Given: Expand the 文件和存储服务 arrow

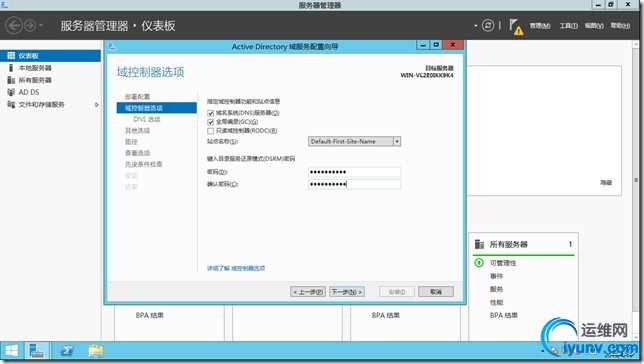Looking at the screenshot, I should point(97,105).
